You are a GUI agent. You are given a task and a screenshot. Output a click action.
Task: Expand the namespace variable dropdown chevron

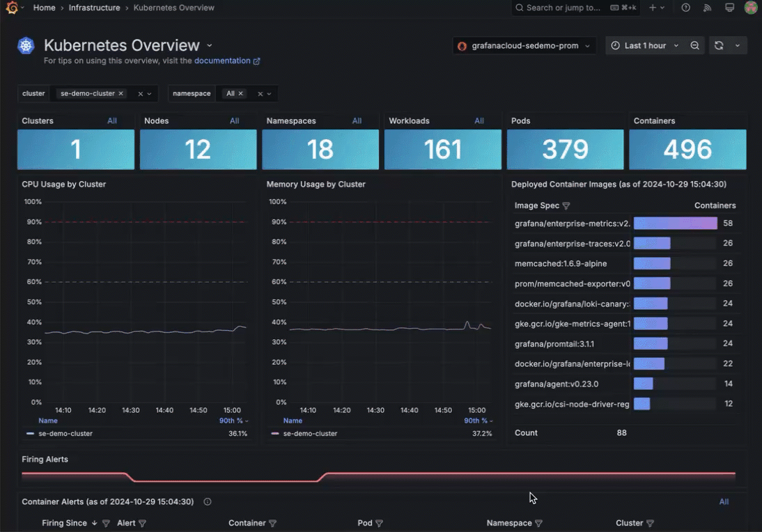tap(269, 94)
